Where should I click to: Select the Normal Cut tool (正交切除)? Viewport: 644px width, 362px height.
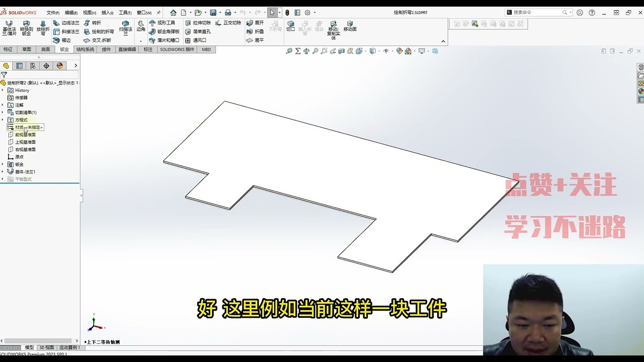tap(228, 23)
